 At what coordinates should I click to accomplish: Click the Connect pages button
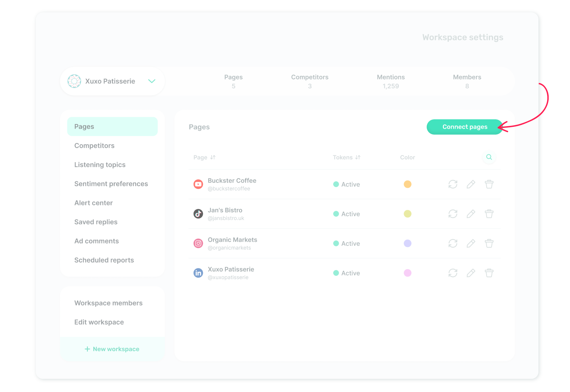click(x=465, y=127)
